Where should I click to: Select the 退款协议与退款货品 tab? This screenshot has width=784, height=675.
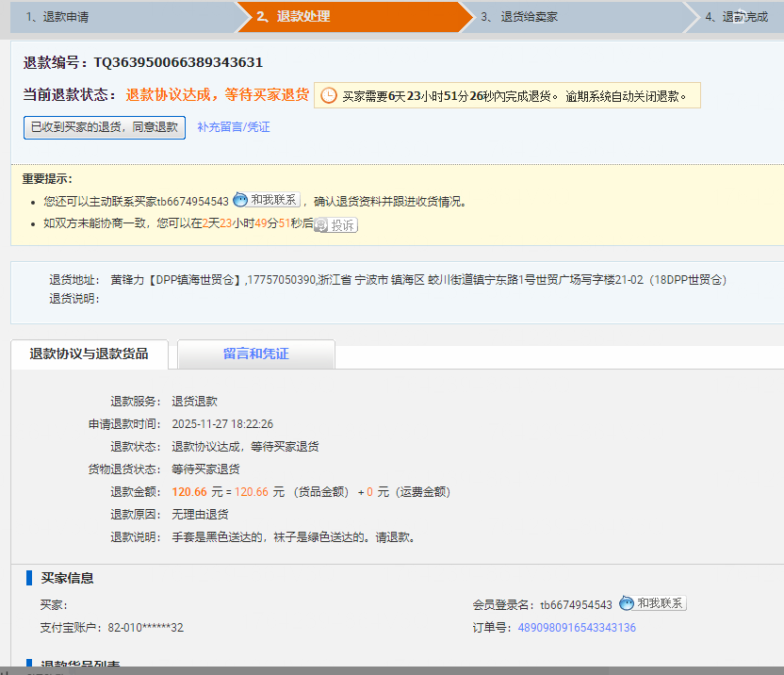coord(89,354)
